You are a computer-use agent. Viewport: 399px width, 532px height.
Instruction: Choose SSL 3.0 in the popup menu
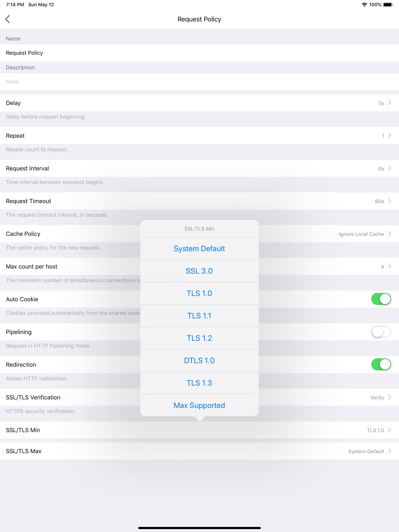tap(199, 271)
